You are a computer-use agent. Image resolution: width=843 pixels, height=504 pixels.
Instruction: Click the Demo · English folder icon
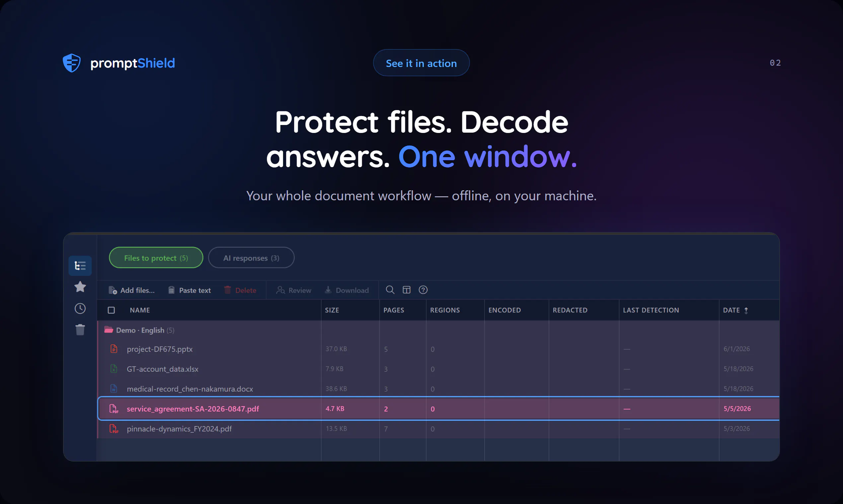click(x=109, y=330)
